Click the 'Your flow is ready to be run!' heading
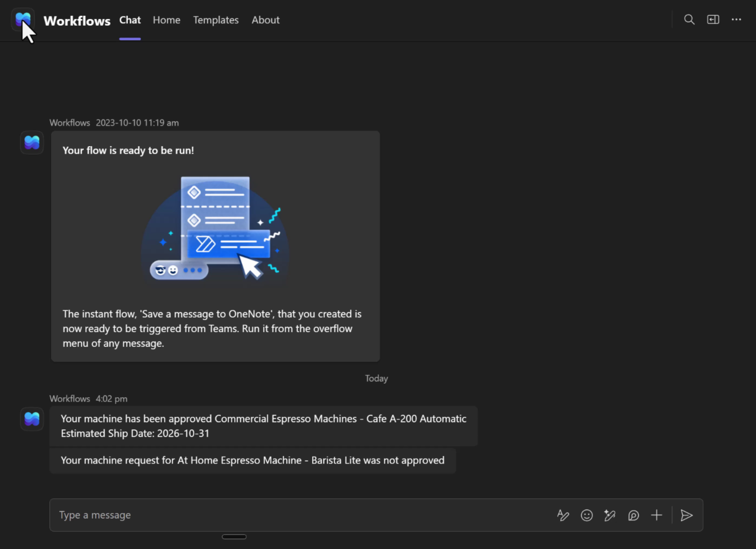The width and height of the screenshot is (756, 549). point(128,150)
